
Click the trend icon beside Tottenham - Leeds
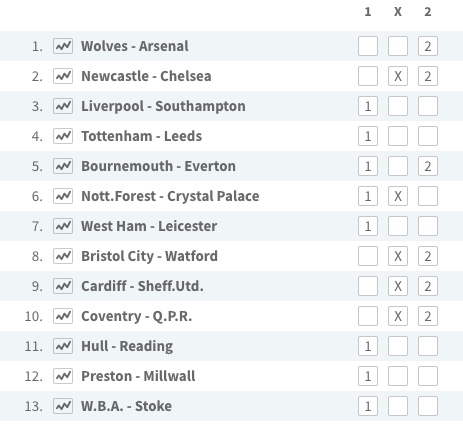click(x=63, y=136)
